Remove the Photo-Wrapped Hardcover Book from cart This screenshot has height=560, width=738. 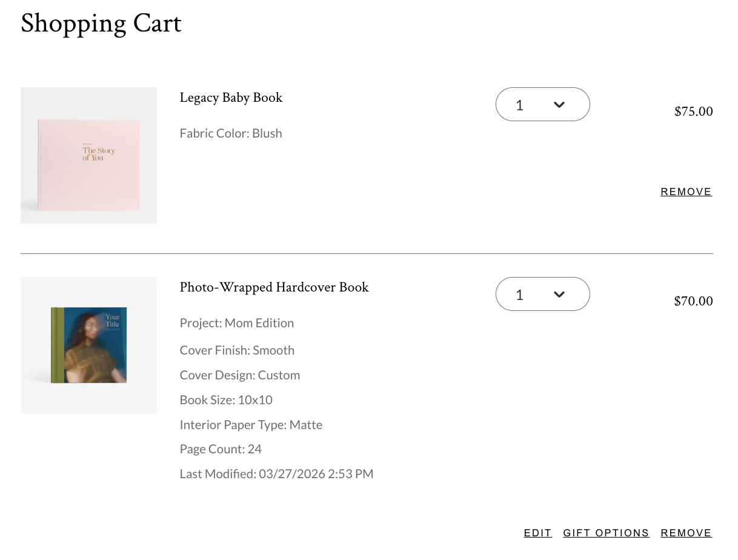click(x=686, y=533)
